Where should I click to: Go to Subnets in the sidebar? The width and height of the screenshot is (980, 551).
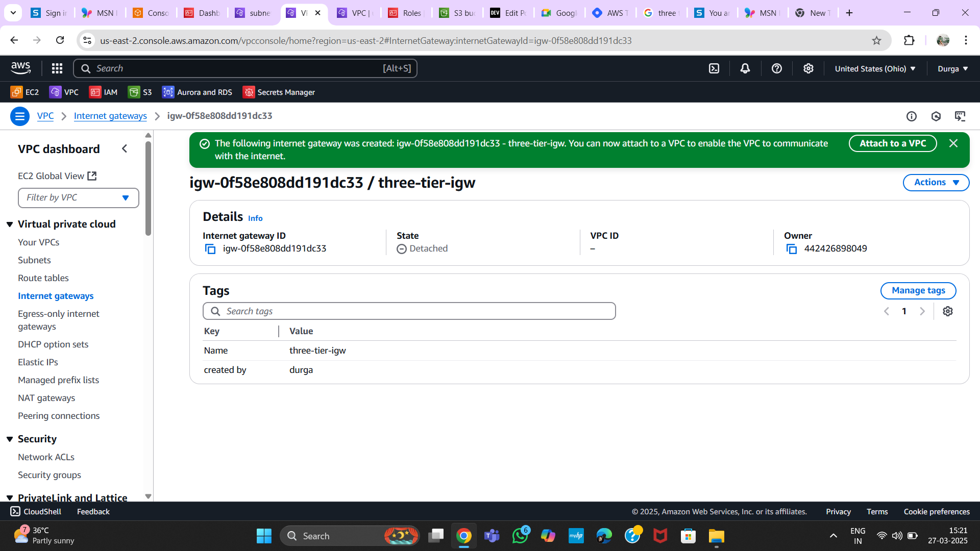pos(34,260)
